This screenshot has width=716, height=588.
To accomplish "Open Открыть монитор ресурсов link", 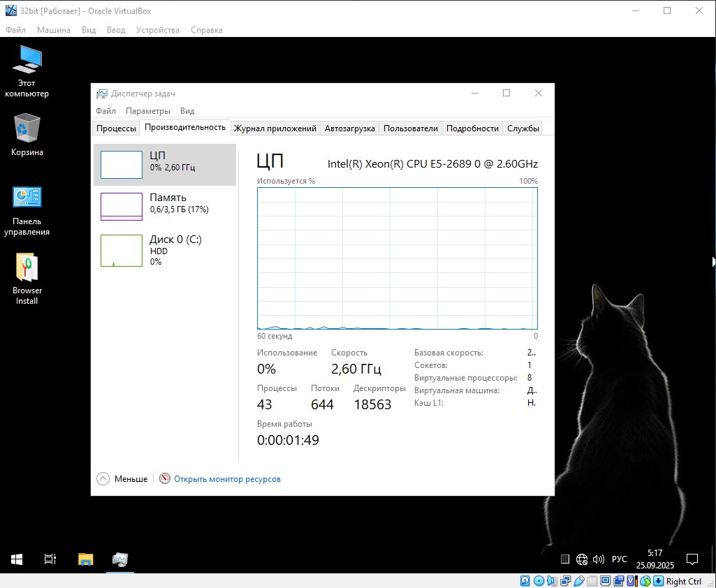I will pyautogui.click(x=227, y=479).
